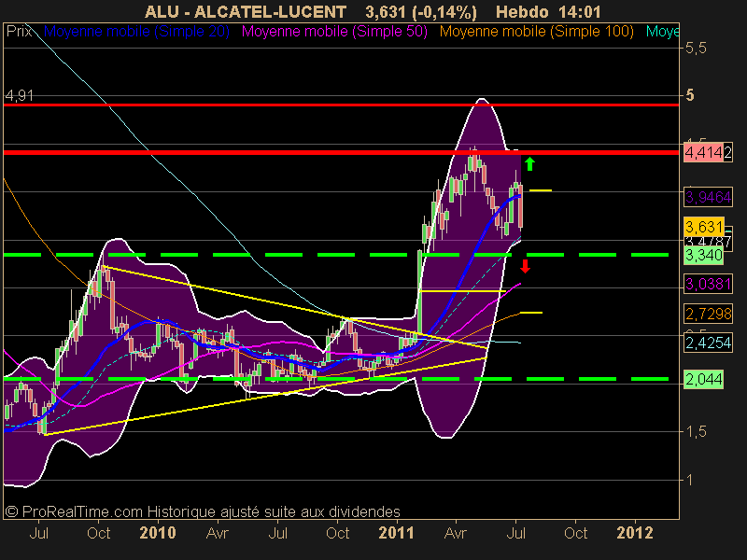This screenshot has width=747, height=560.
Task: Click the ProRealTime.com copyright notice
Action: pyautogui.click(x=203, y=511)
